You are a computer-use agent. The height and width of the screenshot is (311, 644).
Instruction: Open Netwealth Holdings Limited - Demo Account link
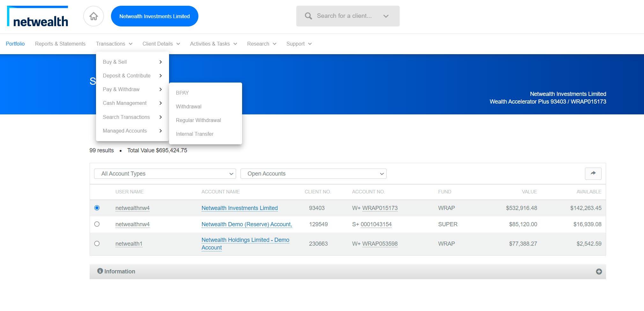(x=245, y=244)
